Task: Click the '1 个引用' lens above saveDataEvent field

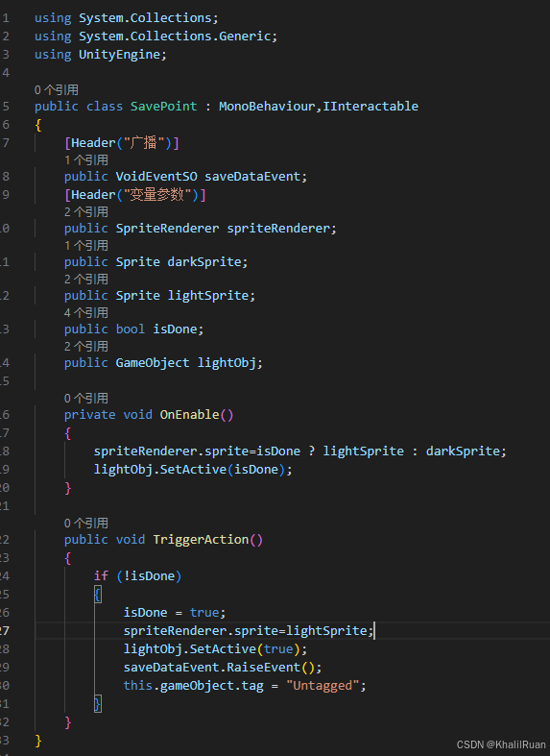Action: coord(85,160)
